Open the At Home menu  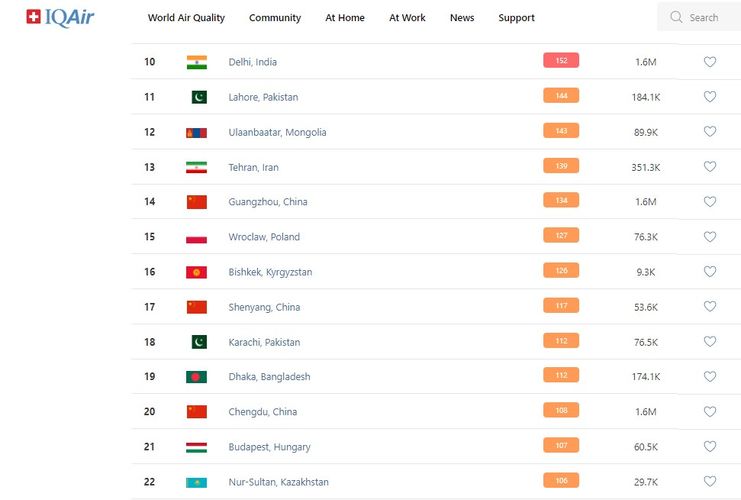tap(345, 18)
